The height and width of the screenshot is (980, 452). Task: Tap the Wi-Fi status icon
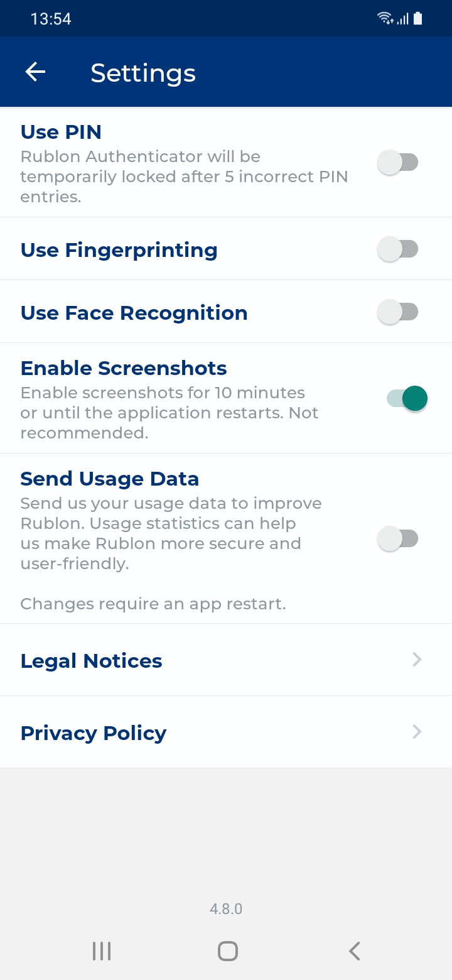[385, 18]
